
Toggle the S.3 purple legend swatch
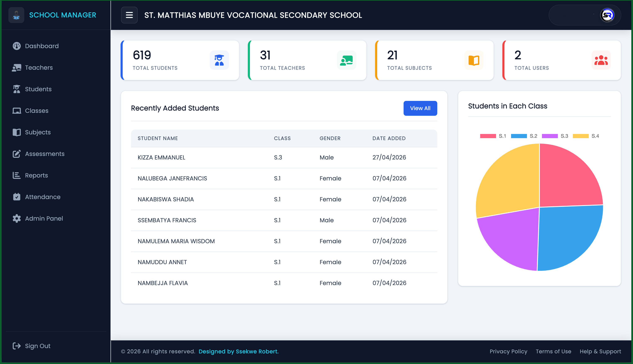pos(549,136)
